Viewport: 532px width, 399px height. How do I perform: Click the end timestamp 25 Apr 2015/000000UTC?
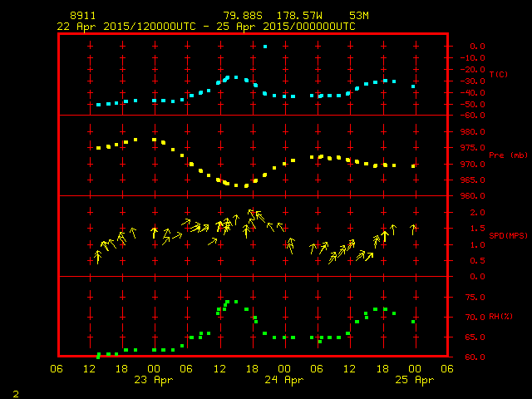(286, 27)
